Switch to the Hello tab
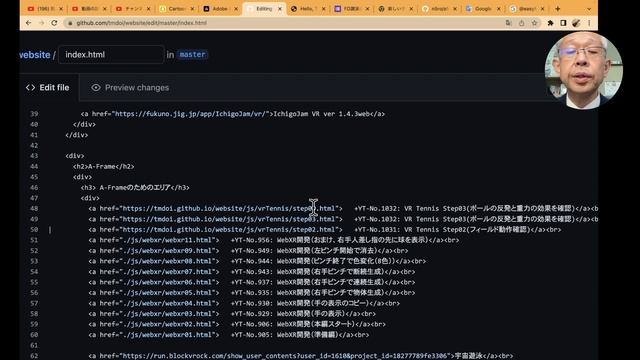 [307, 9]
